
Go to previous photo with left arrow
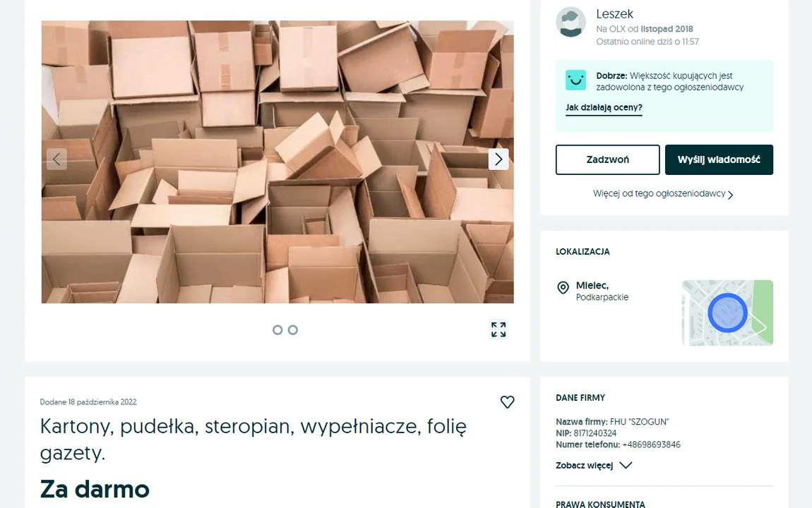[x=56, y=159]
